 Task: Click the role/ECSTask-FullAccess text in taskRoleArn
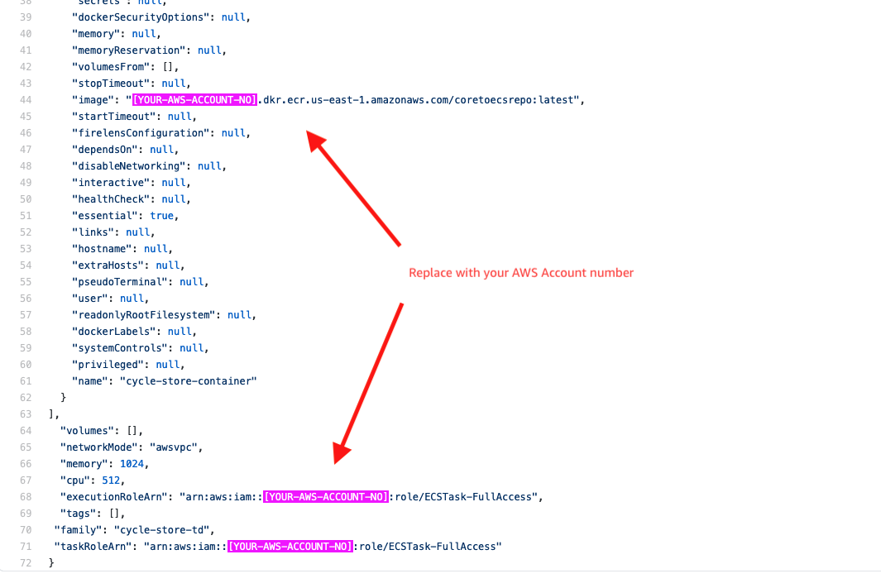[x=429, y=546]
